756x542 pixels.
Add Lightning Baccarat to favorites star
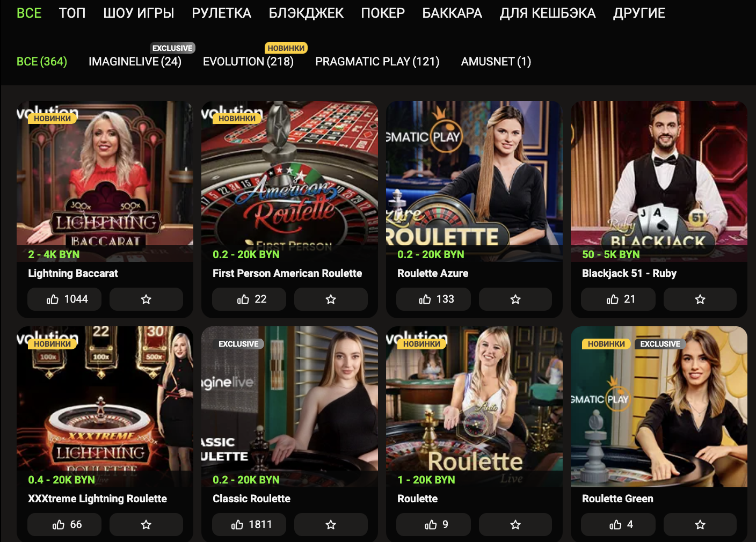click(146, 299)
